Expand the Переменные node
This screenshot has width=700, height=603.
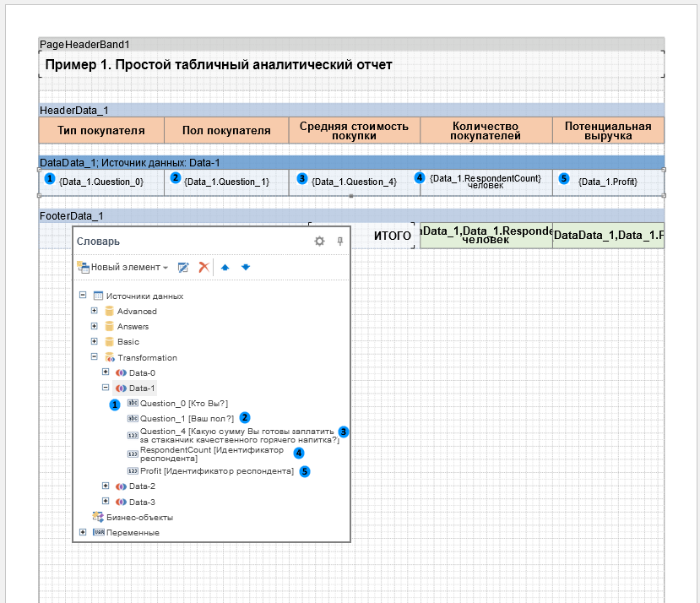click(83, 532)
